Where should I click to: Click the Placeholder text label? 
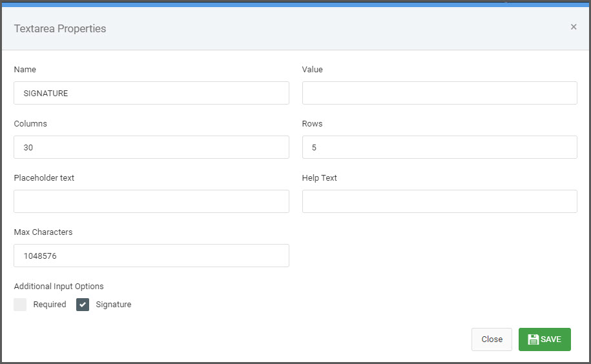(x=44, y=177)
